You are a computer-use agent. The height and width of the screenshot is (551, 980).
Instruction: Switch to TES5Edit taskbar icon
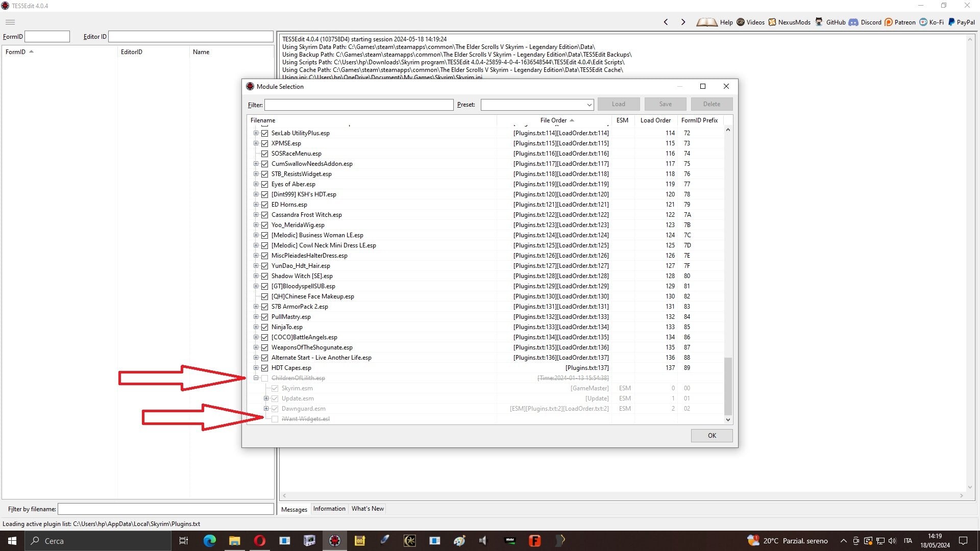tap(334, 541)
